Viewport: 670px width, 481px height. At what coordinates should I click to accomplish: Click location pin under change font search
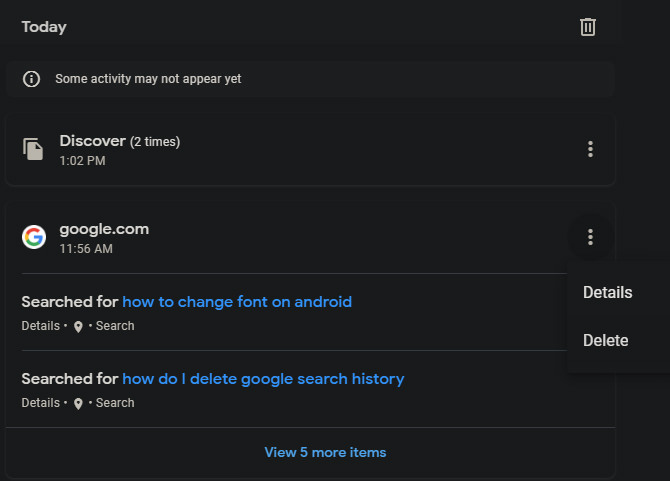[78, 327]
